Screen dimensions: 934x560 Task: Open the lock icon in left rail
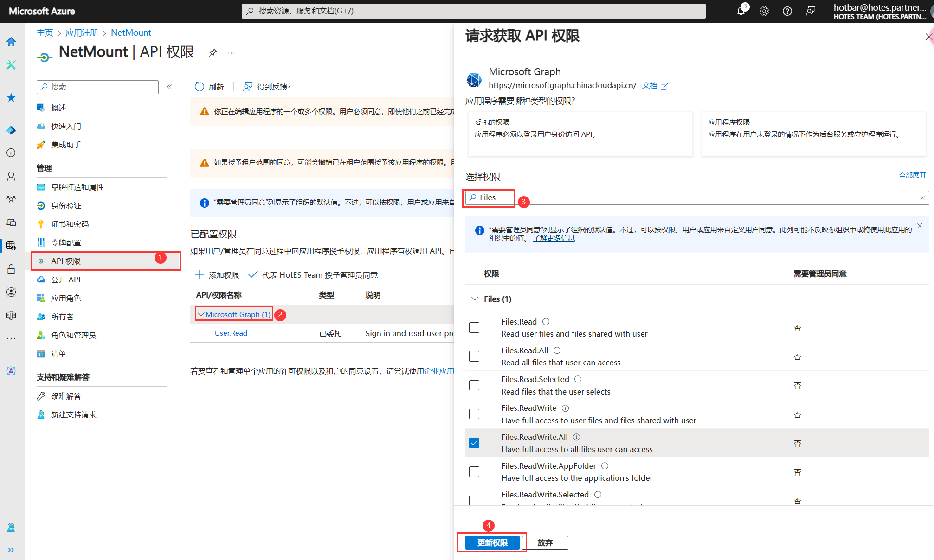coord(11,269)
